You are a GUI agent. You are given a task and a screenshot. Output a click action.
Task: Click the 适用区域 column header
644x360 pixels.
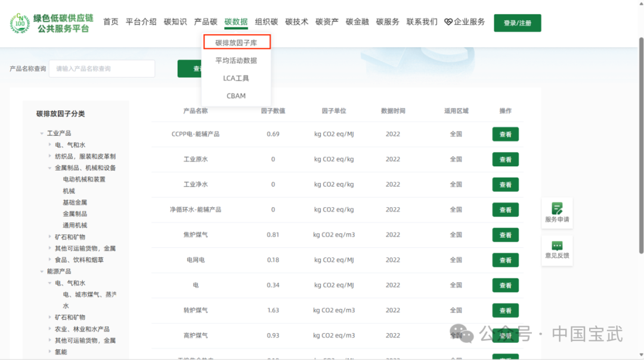click(456, 111)
